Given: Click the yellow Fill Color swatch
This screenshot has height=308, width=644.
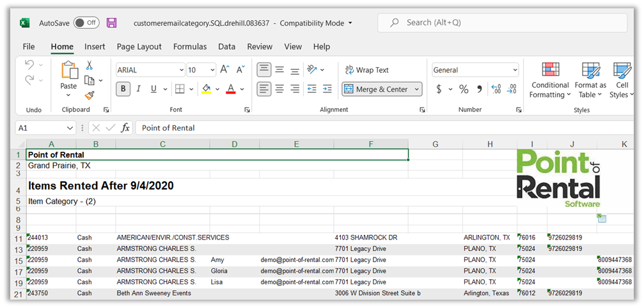Looking at the screenshot, I should [206, 89].
